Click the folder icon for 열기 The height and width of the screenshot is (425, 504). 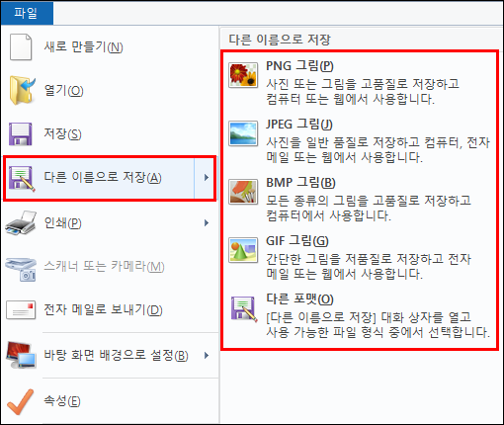pos(22,90)
